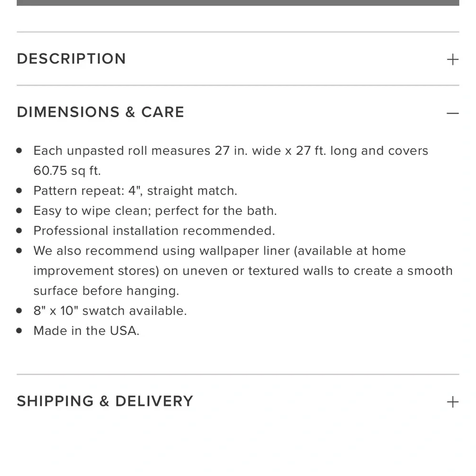Click the '60.75 sq ft.' coverage text
The height and width of the screenshot is (476, 476).
coord(67,170)
